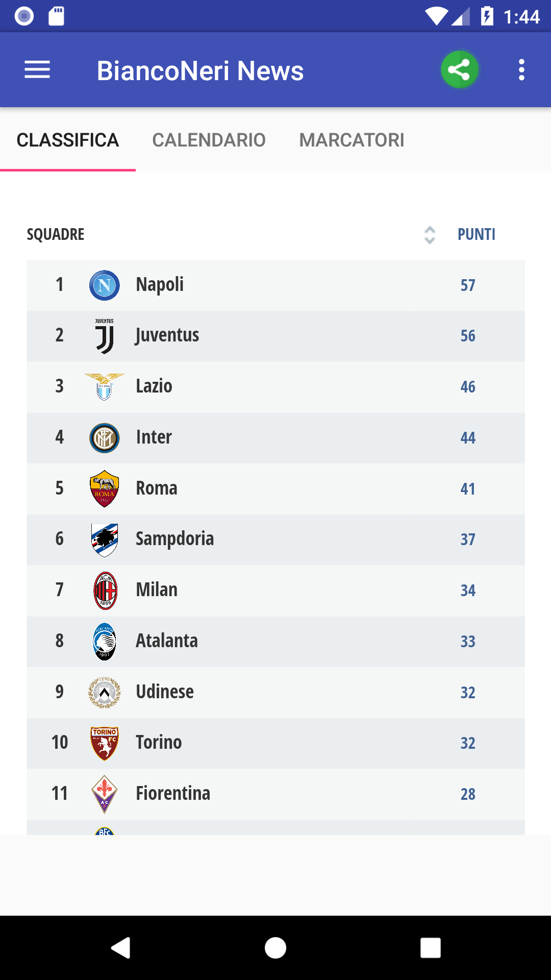
Task: Select the Classifica tab
Action: [68, 140]
